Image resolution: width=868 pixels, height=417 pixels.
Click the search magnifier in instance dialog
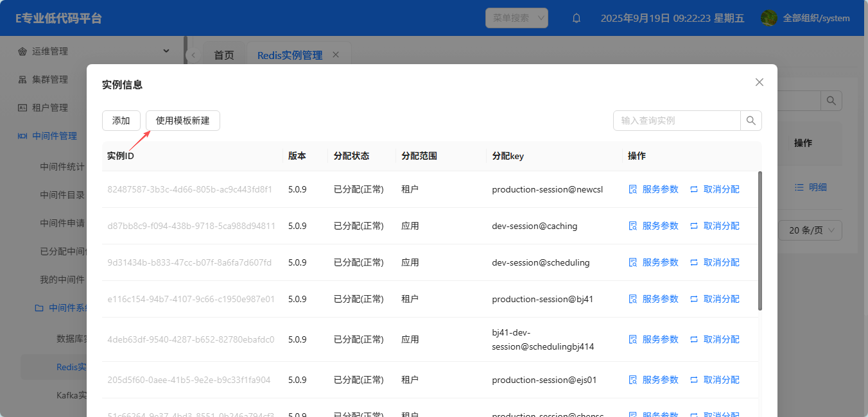(x=751, y=121)
